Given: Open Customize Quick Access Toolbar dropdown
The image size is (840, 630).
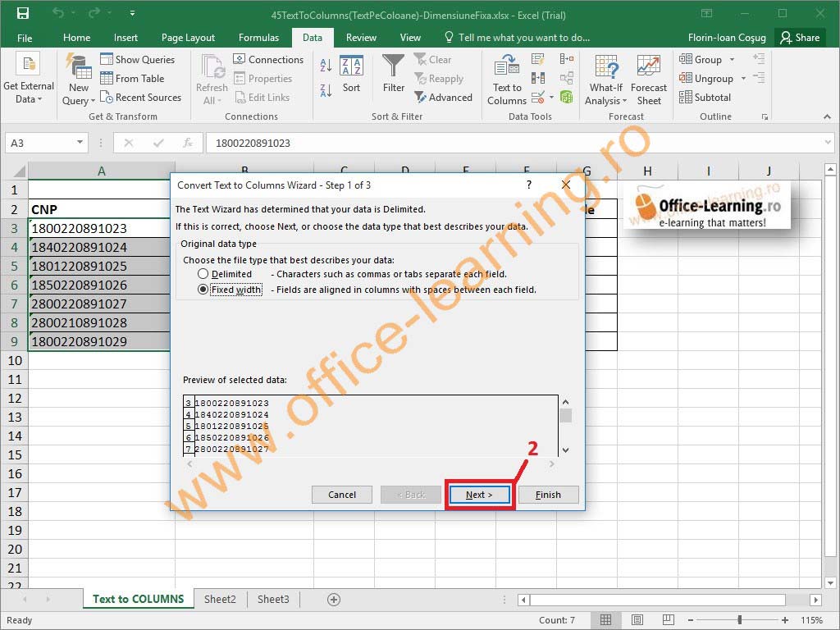Looking at the screenshot, I should (132, 13).
